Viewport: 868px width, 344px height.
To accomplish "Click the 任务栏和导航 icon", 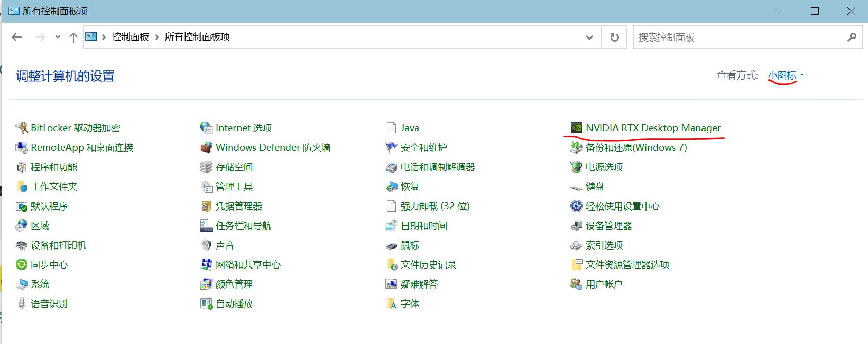I will [207, 225].
